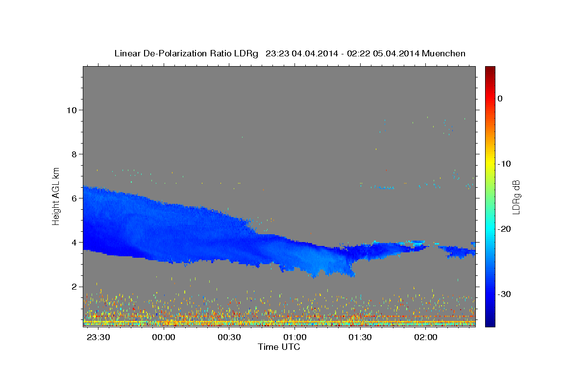
Task: Click the height tick label "6"
Action: [x=74, y=198]
